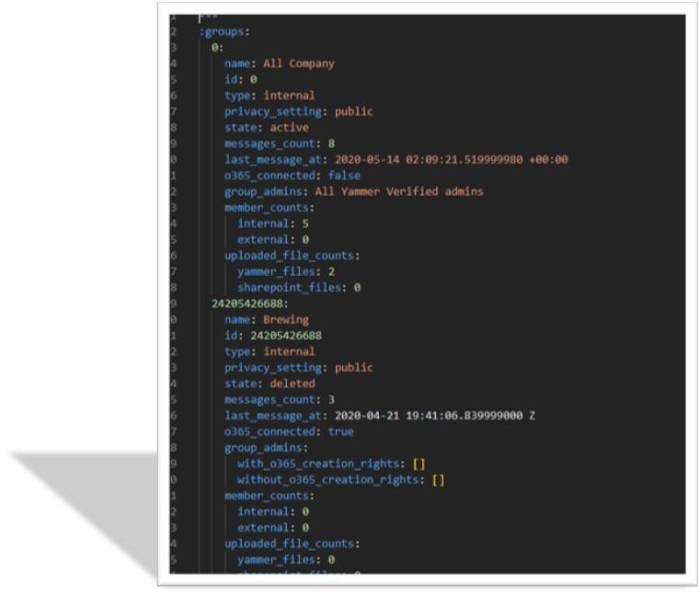Click the :groups: root key line
700x596 pixels.
click(223, 31)
